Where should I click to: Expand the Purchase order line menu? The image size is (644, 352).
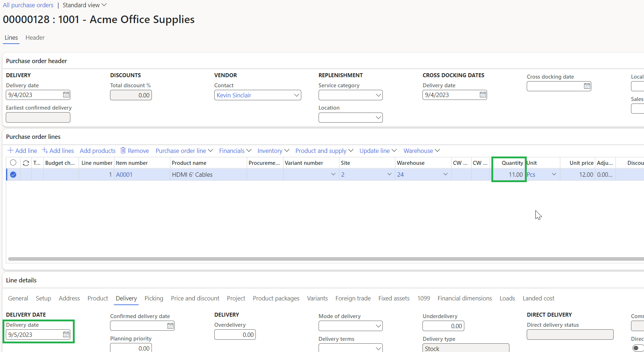[184, 150]
